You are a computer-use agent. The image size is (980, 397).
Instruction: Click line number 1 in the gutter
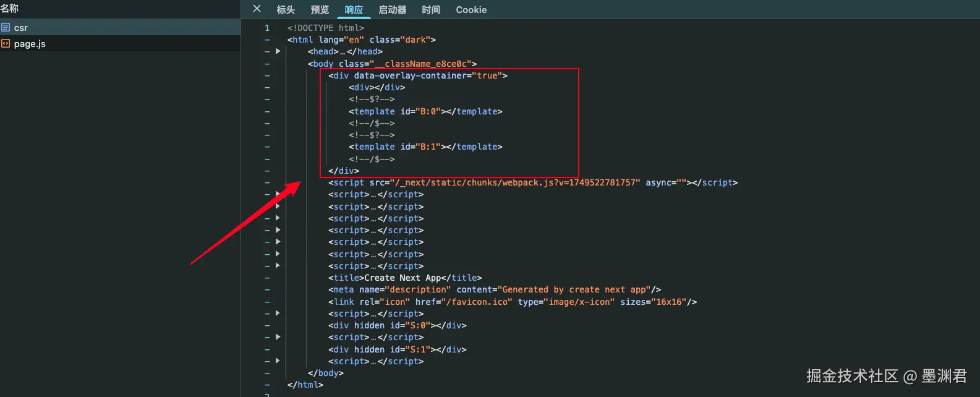267,28
